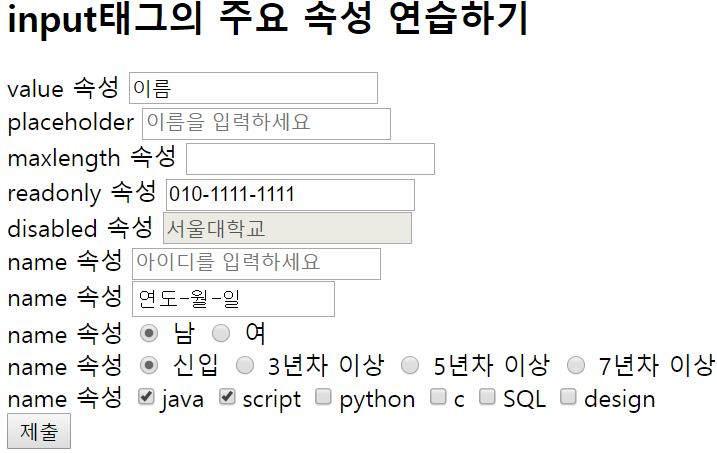Click the heading input태그의 주요 속성 연습하기
This screenshot has width=717, height=453.
click(x=268, y=20)
